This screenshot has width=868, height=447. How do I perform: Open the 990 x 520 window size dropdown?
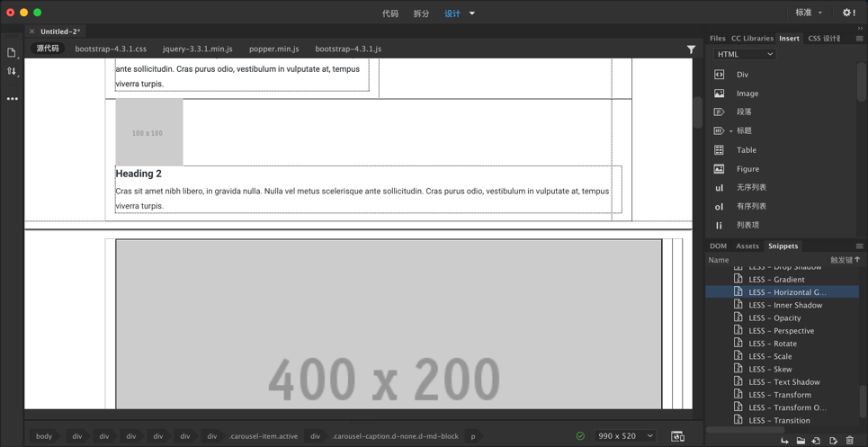625,436
